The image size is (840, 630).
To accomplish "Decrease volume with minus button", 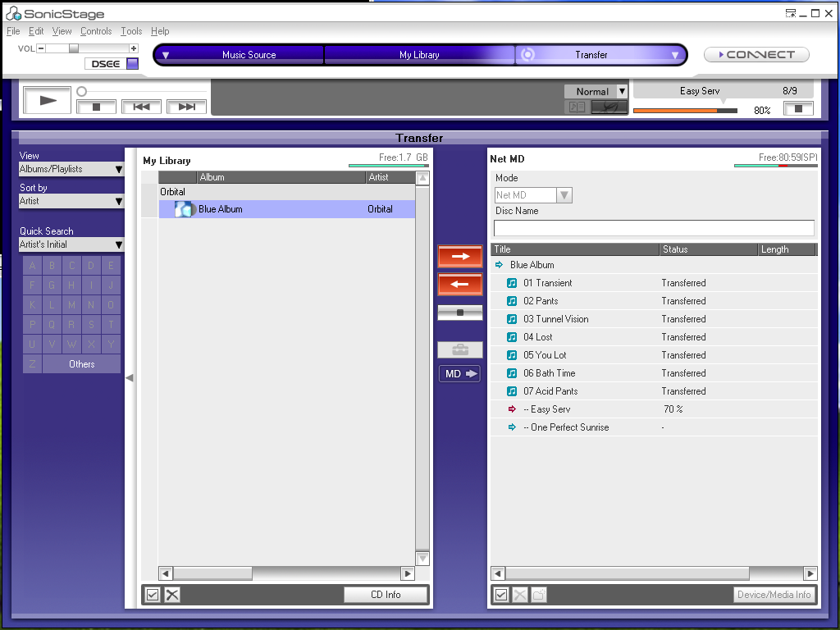I will tap(41, 48).
